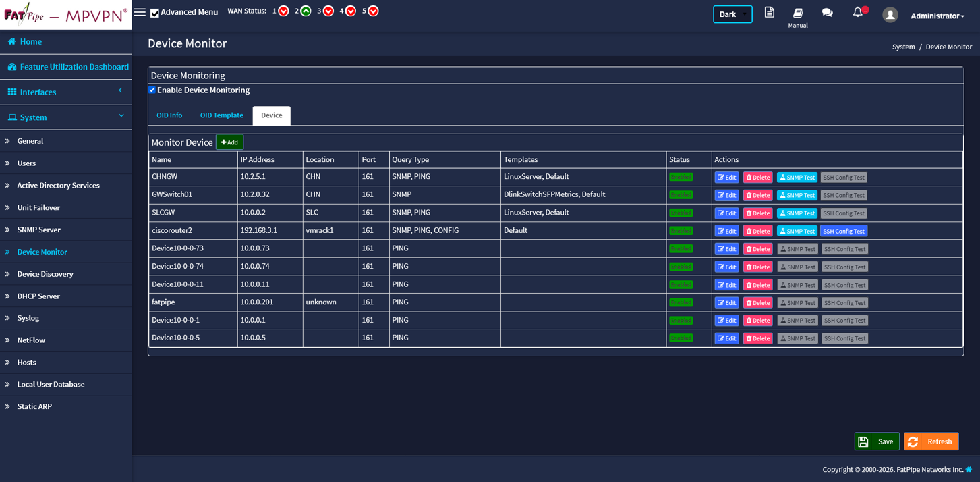Open Active Directory Services

point(65,185)
